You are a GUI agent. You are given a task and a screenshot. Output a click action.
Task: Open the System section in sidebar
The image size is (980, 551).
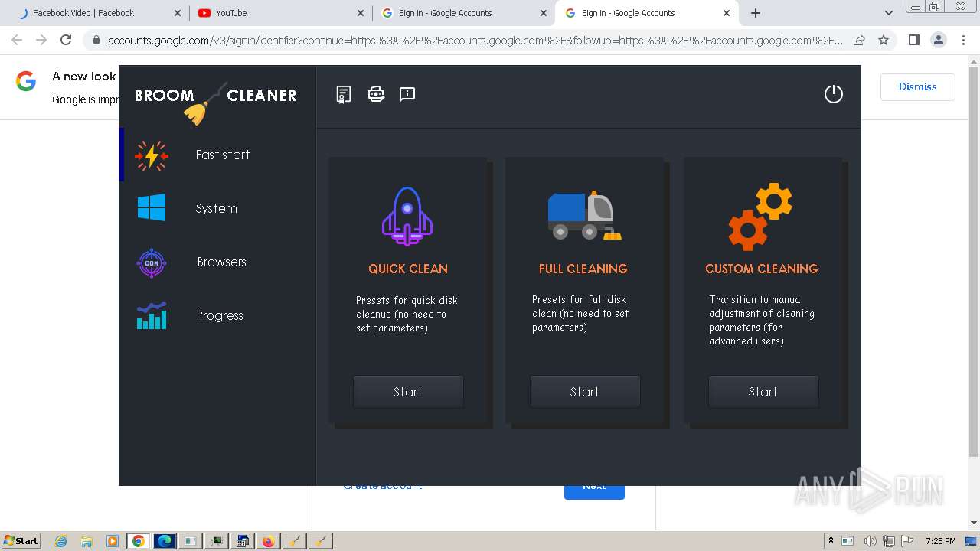tap(218, 208)
